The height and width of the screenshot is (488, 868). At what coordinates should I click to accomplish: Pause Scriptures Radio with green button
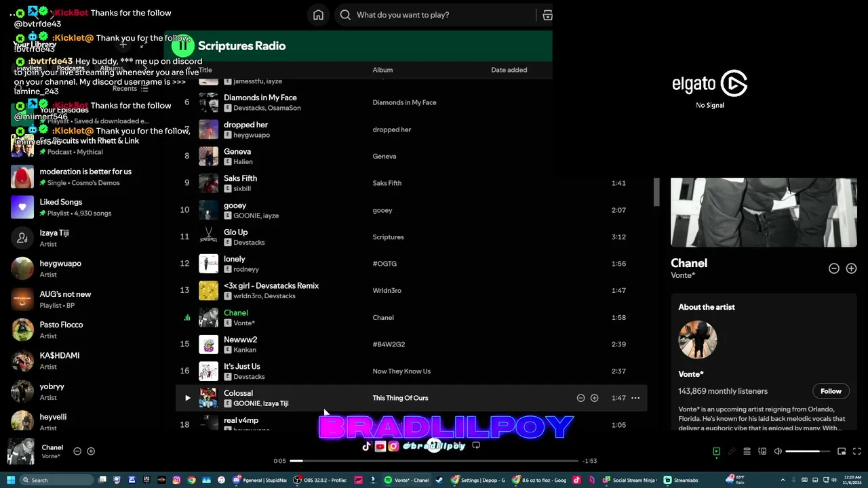[x=182, y=46]
